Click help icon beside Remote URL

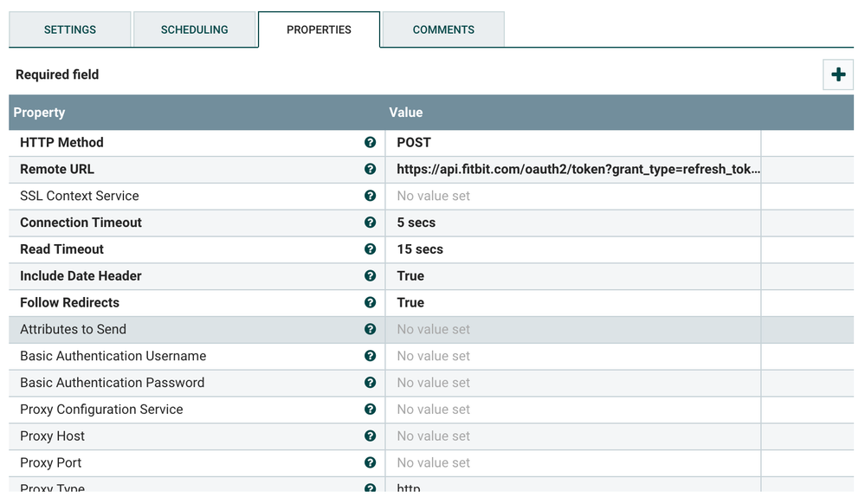tap(371, 170)
